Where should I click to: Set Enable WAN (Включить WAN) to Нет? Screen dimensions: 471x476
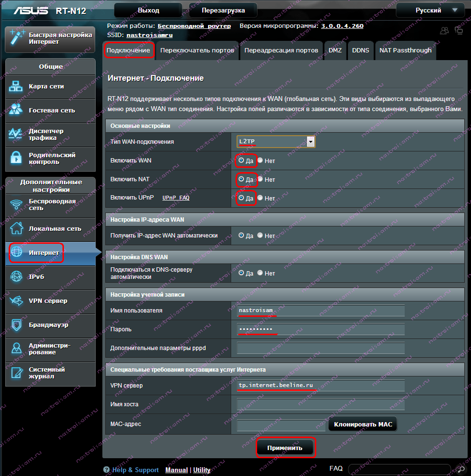coord(260,161)
